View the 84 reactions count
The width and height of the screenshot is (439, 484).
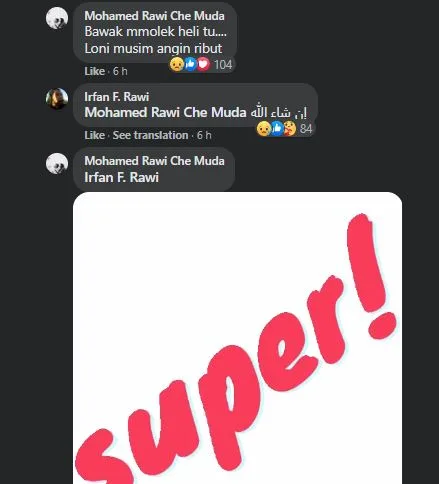306,129
